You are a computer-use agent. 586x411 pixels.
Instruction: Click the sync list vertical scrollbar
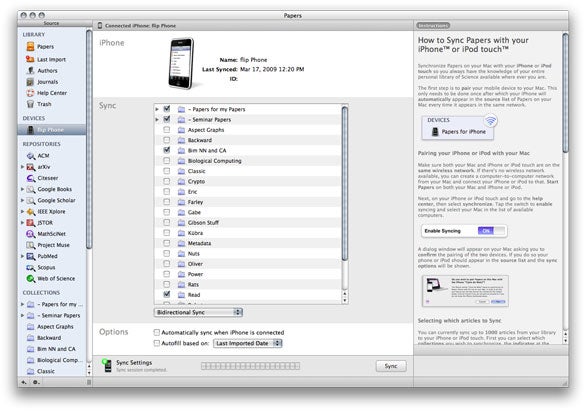(345, 183)
